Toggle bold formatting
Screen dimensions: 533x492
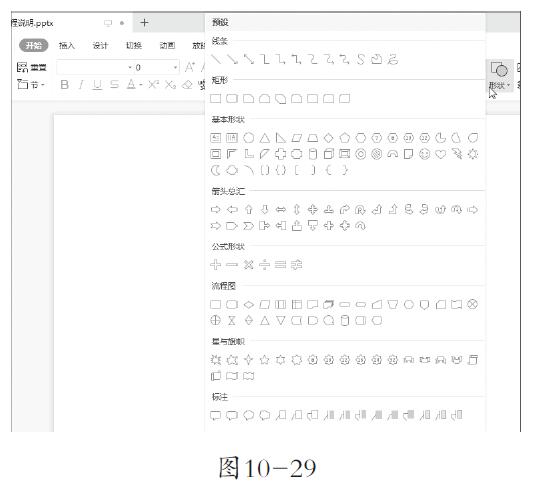point(65,84)
